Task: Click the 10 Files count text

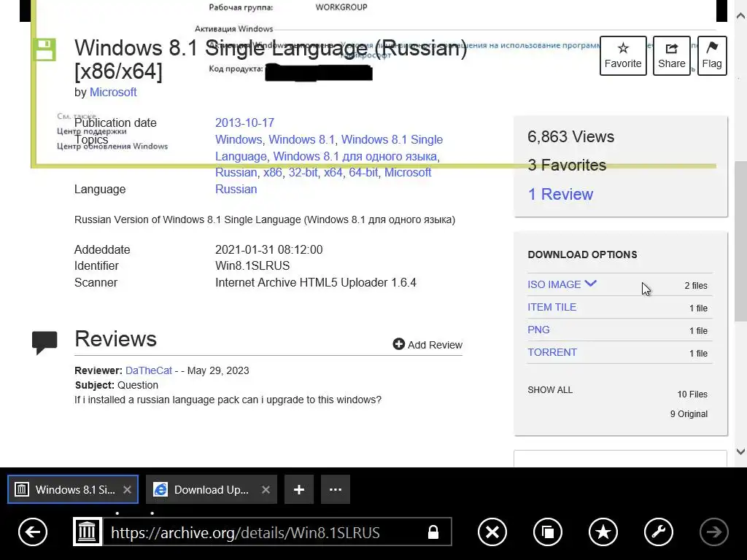Action: pos(692,394)
